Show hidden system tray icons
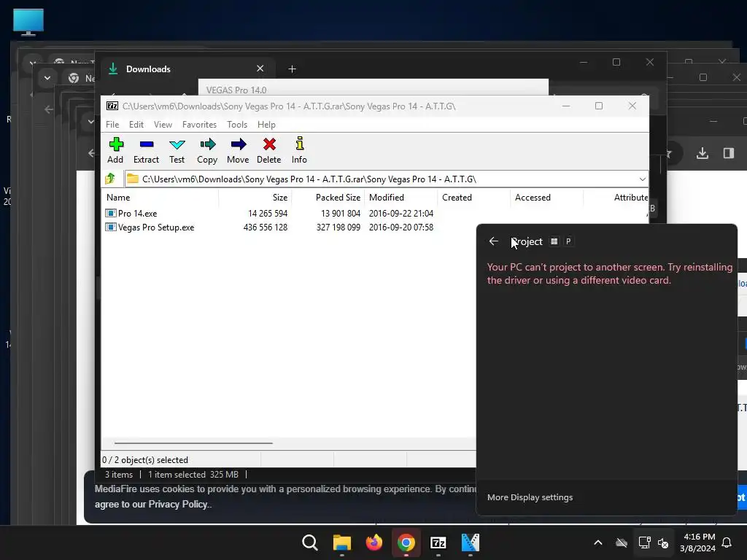Image resolution: width=747 pixels, height=560 pixels. pyautogui.click(x=598, y=542)
